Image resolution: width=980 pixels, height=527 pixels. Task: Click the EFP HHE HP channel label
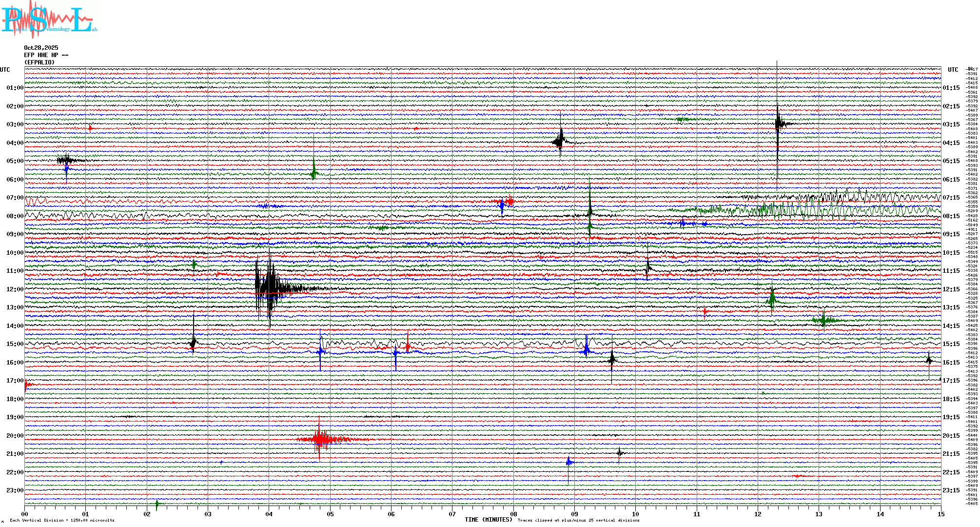pyautogui.click(x=46, y=55)
